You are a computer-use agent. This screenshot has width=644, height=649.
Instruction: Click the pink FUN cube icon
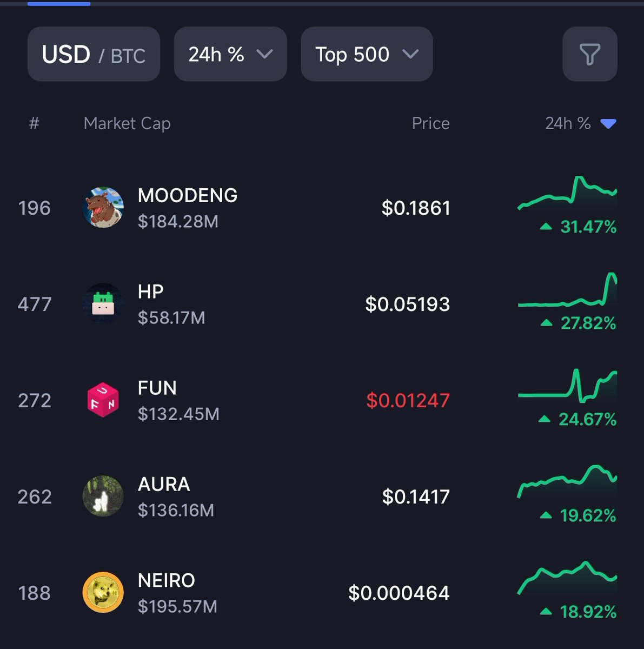(103, 400)
